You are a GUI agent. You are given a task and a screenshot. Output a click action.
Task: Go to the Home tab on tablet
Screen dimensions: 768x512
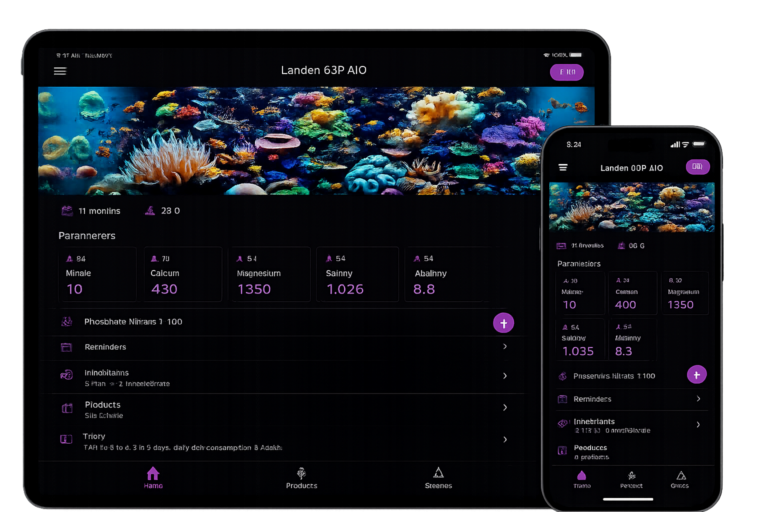pos(153,478)
